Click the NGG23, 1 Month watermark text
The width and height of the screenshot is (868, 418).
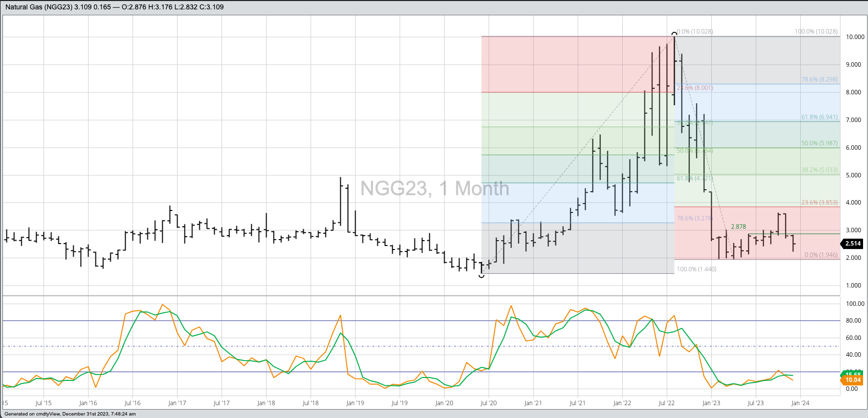434,188
